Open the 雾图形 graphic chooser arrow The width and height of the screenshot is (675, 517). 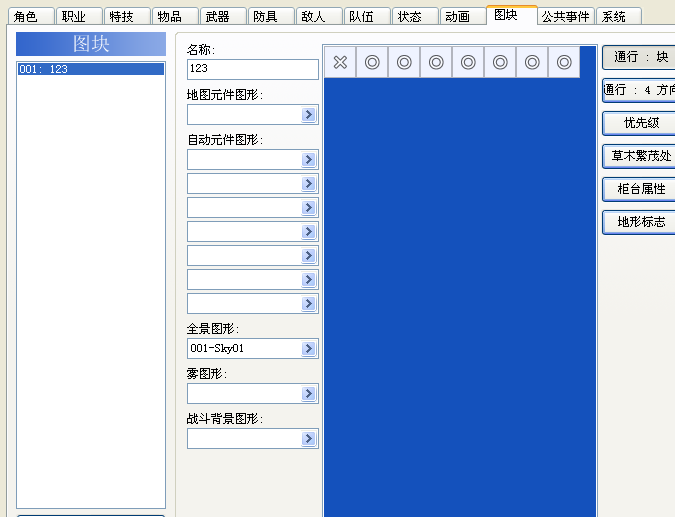tap(308, 393)
